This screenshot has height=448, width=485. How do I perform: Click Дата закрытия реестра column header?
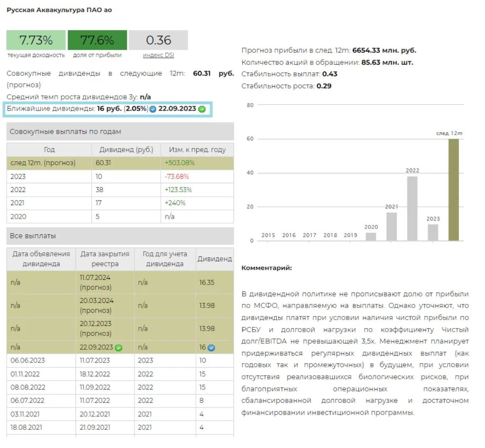point(105,259)
